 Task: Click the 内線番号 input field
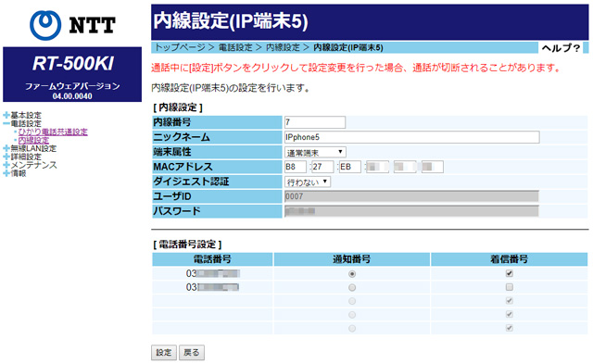[315, 122]
